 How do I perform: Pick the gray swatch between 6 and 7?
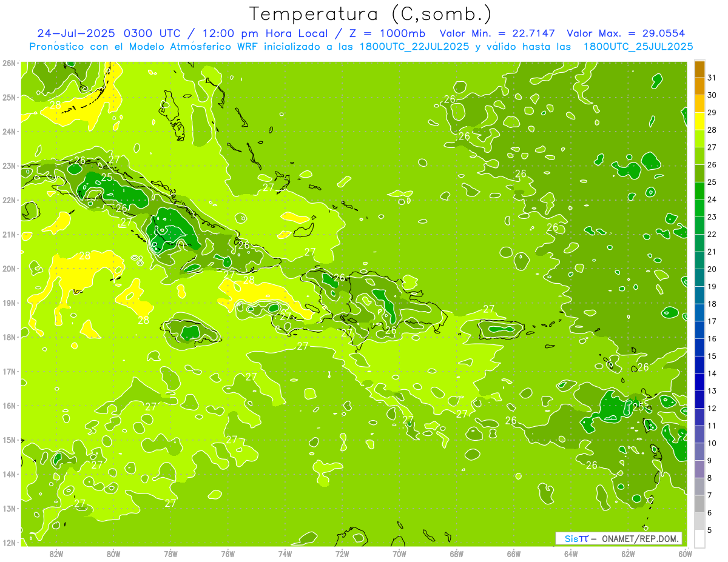click(x=699, y=504)
